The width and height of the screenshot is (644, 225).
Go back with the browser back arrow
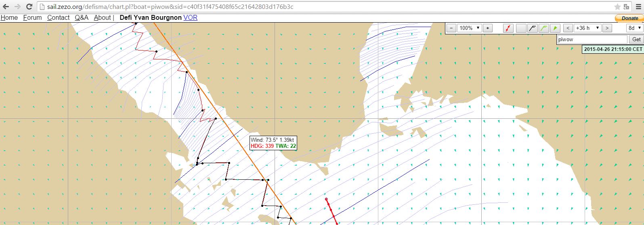coord(6,7)
